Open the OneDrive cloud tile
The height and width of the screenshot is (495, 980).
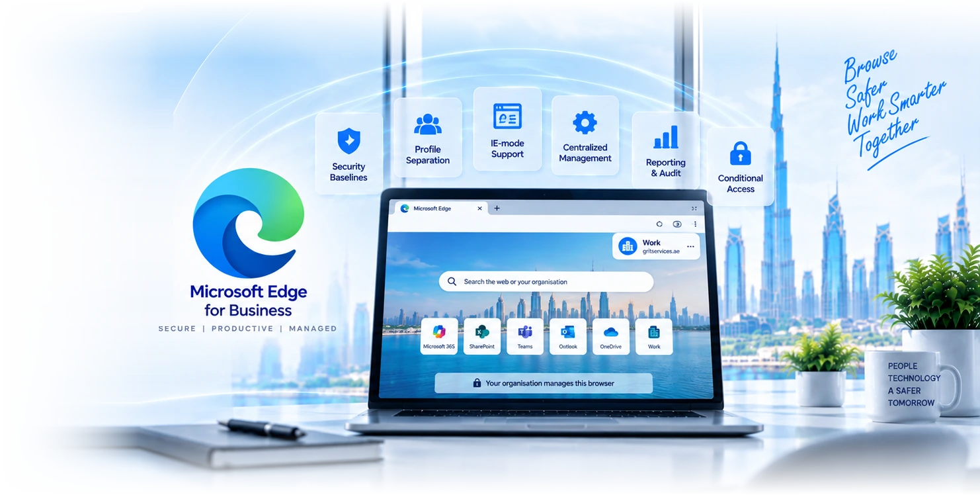point(611,336)
